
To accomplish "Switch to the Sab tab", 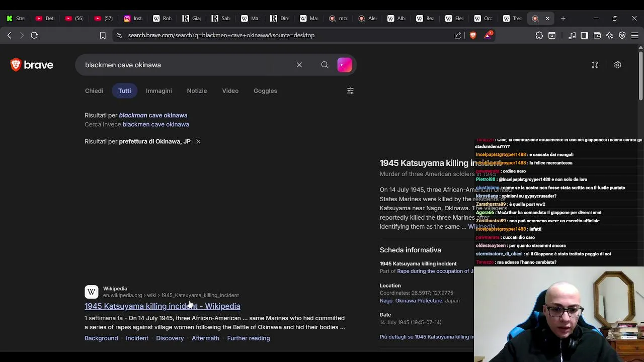I will coord(220,19).
